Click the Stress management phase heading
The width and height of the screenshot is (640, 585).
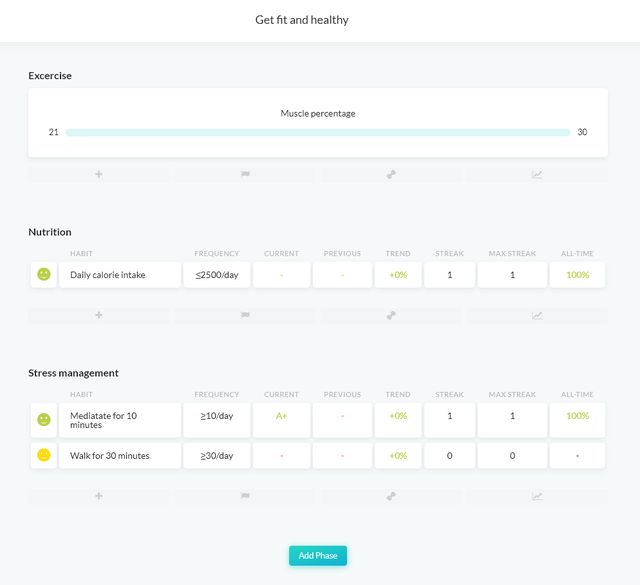[x=73, y=373]
